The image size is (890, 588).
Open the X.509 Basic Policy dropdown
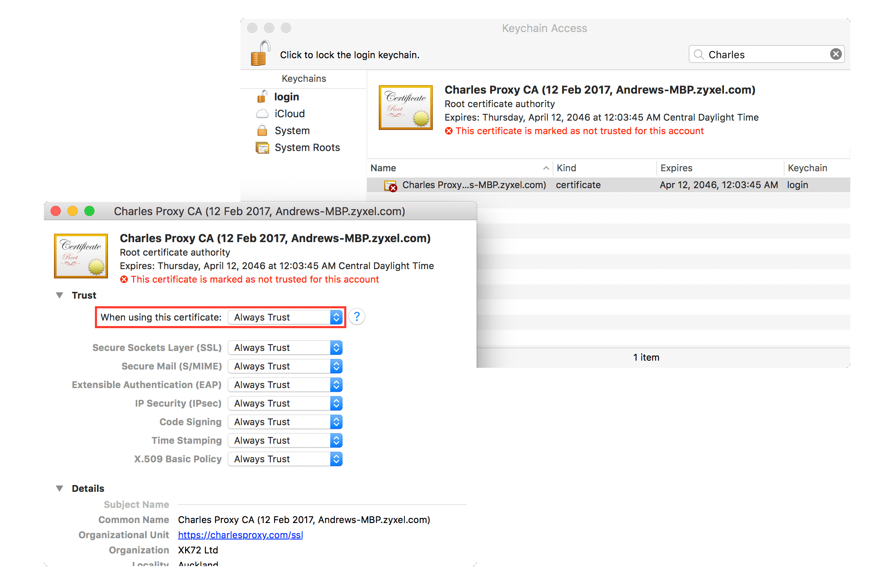pos(285,459)
